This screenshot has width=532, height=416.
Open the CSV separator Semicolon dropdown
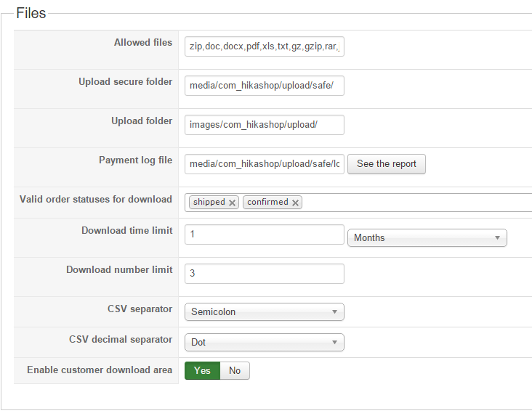click(x=264, y=312)
